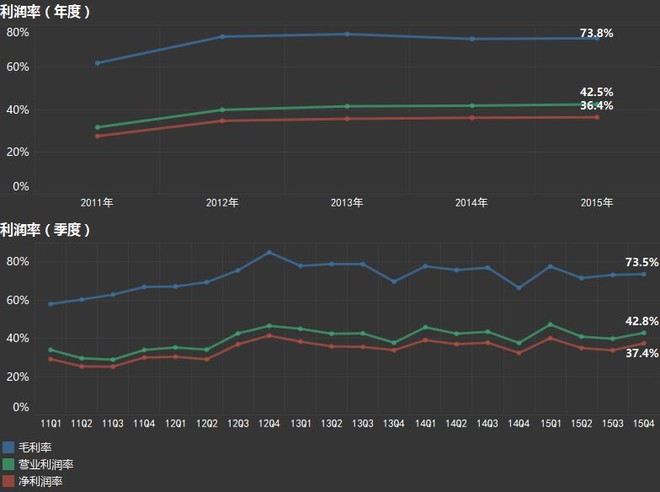The height and width of the screenshot is (492, 660).
Task: Click the 2011年 point on annual blue line
Action: coord(98,63)
